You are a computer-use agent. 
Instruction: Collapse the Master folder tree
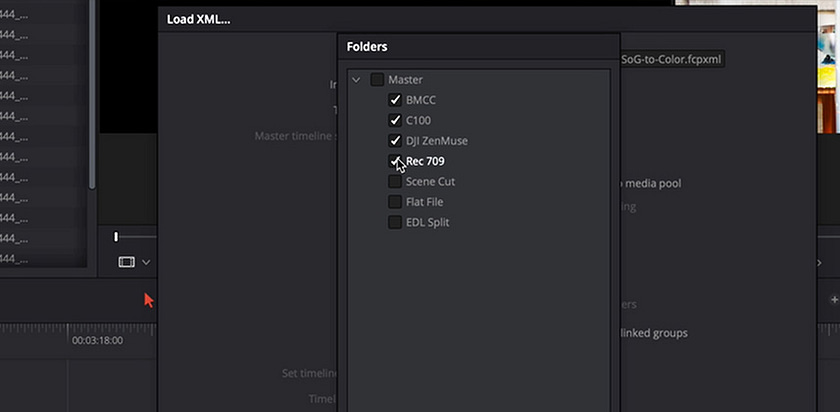click(356, 80)
